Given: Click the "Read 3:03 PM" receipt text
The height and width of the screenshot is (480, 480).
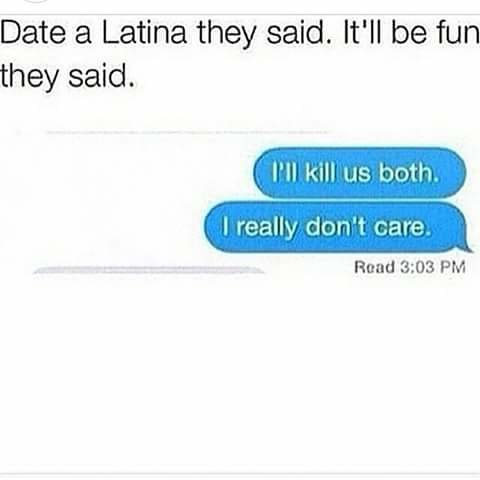Looking at the screenshot, I should 410,267.
